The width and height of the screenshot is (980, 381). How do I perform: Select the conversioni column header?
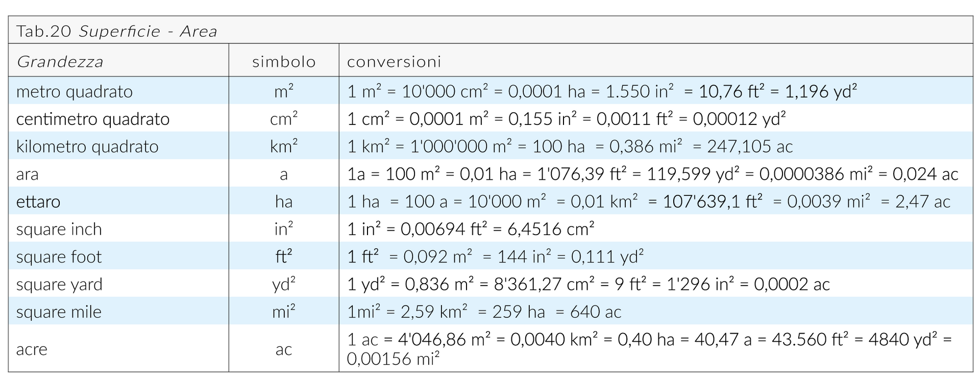[x=394, y=62]
